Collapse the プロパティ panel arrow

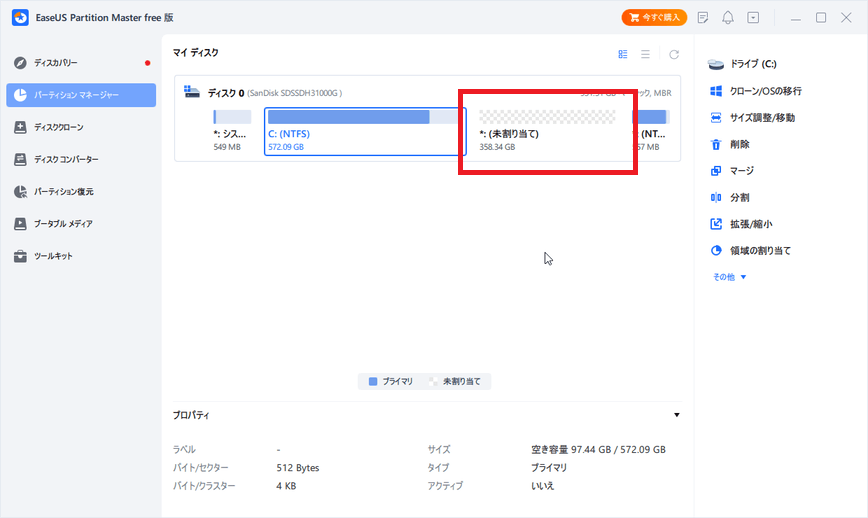point(677,415)
